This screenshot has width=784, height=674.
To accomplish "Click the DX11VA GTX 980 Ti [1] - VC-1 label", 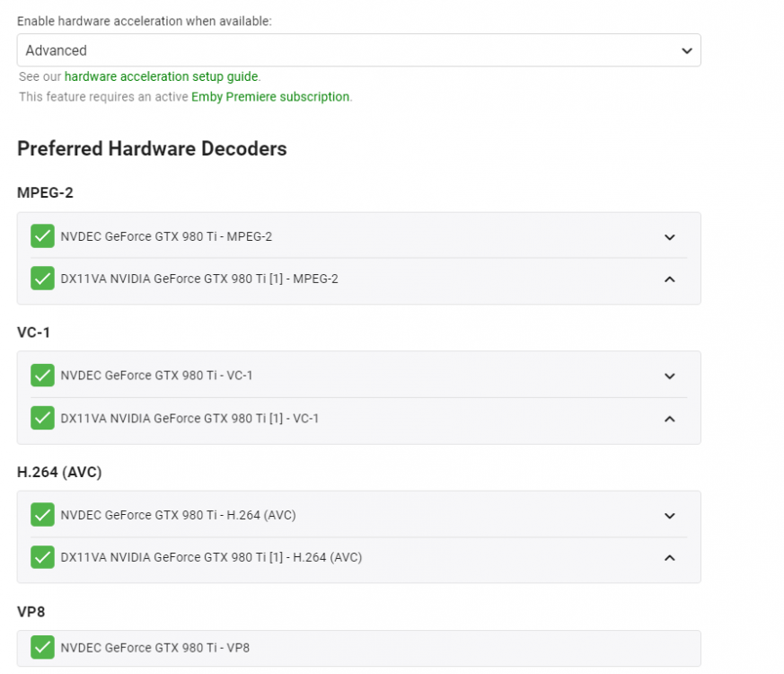I will click(x=189, y=418).
